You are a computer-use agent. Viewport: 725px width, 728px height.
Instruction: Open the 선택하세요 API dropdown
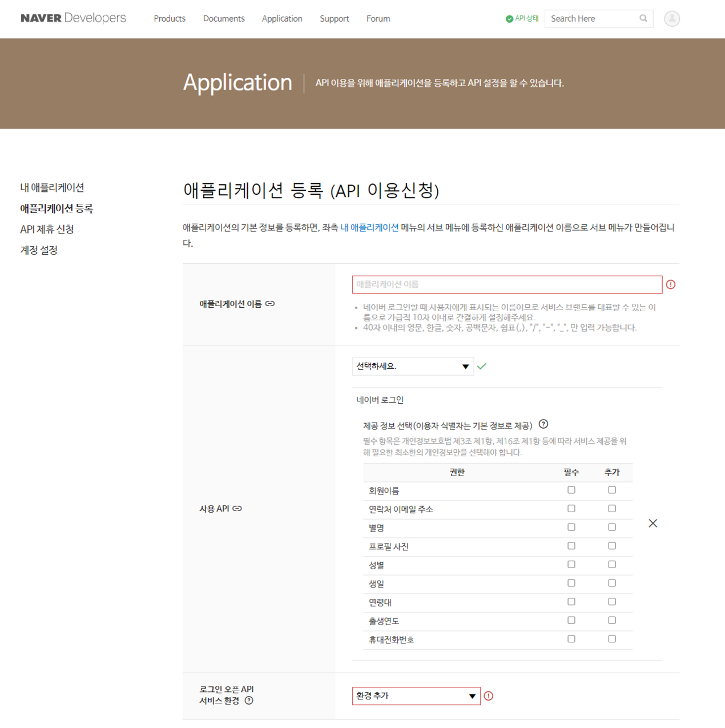coord(413,366)
